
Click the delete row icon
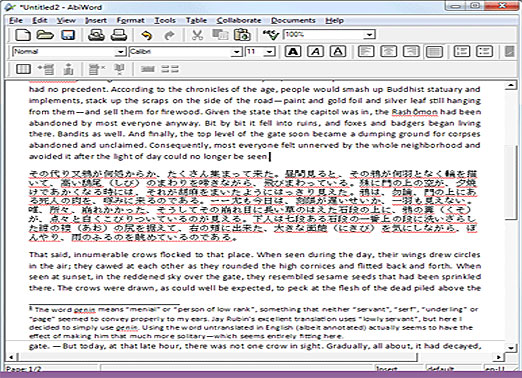click(96, 69)
